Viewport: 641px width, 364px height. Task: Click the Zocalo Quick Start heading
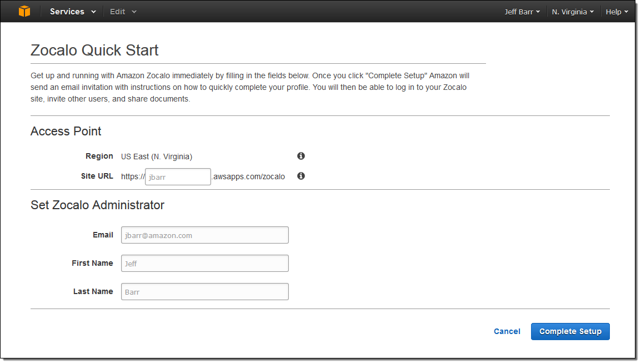(94, 50)
